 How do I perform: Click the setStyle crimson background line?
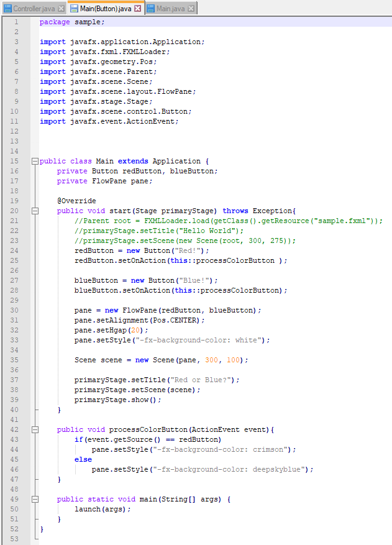[194, 450]
